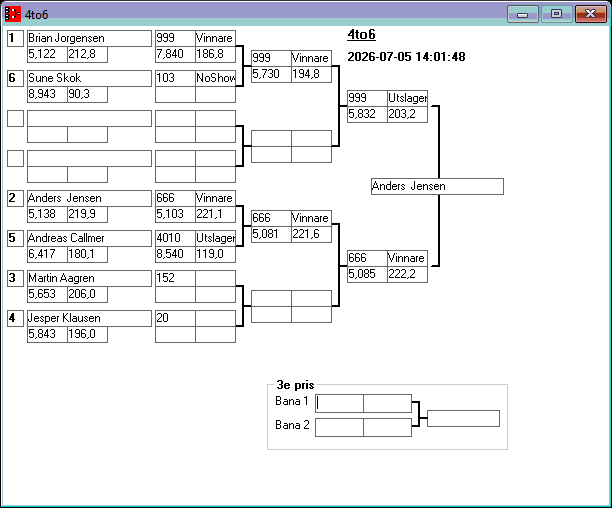Select the Martin Aagren name field

tap(89, 278)
